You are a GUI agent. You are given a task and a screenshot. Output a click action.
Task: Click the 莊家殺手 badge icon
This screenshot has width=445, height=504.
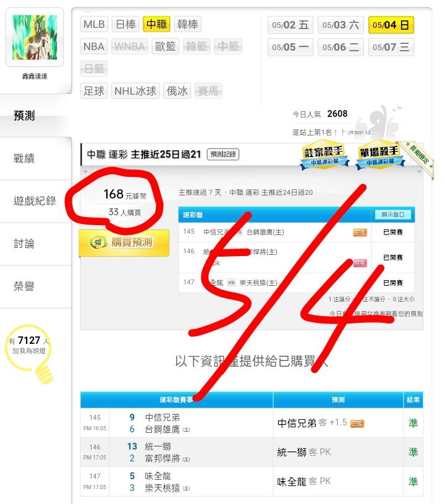pos(324,156)
